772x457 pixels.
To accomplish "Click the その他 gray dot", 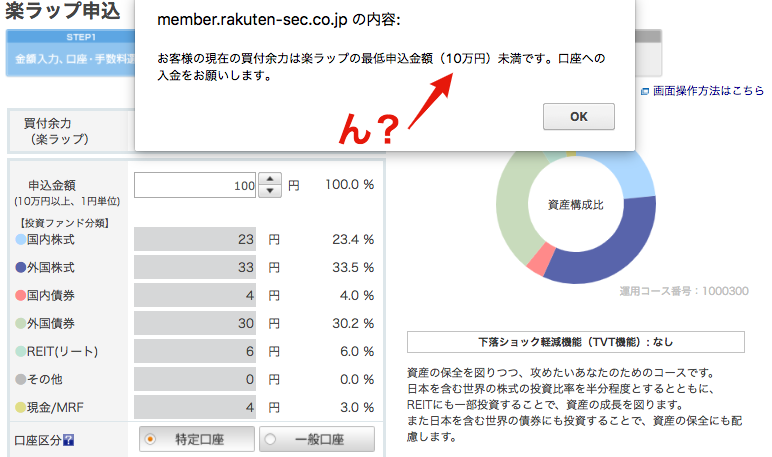I will pos(21,379).
